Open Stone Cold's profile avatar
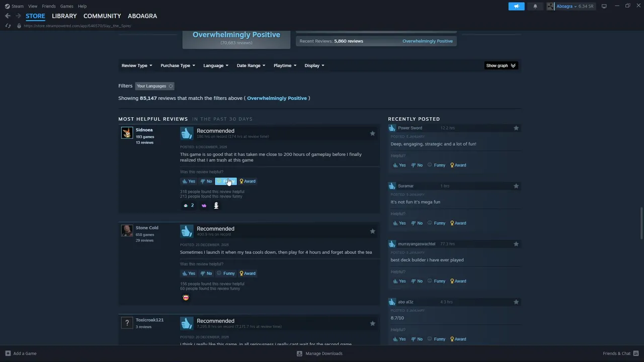 tap(127, 231)
